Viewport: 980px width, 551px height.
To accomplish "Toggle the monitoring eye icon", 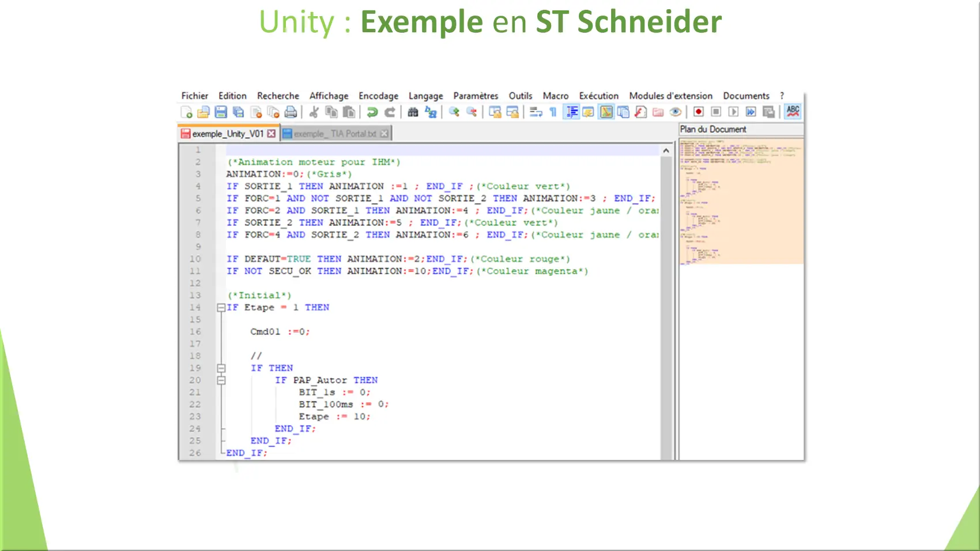I will [675, 112].
